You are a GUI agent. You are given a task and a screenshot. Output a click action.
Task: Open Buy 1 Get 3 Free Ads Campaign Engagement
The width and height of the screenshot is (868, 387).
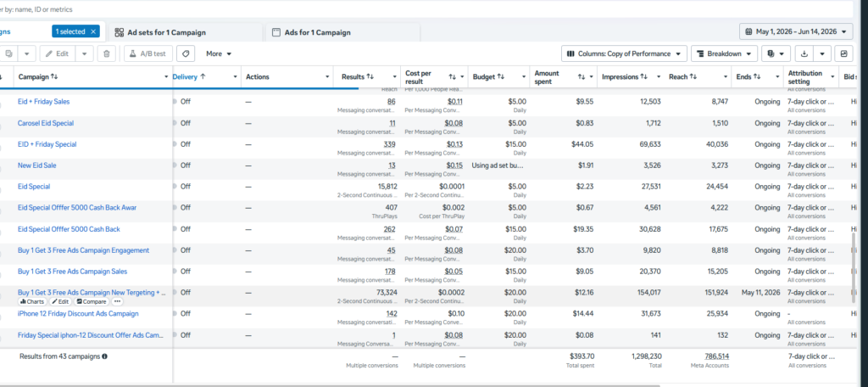tap(84, 250)
